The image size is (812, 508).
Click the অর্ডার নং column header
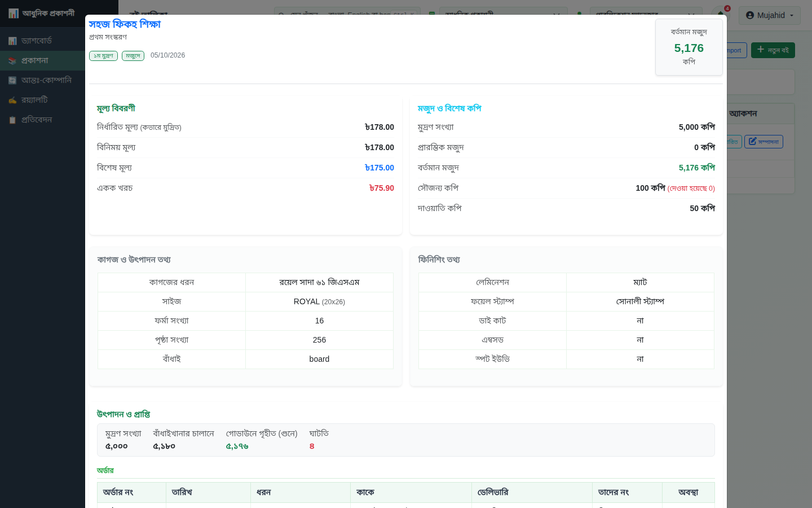(x=131, y=492)
